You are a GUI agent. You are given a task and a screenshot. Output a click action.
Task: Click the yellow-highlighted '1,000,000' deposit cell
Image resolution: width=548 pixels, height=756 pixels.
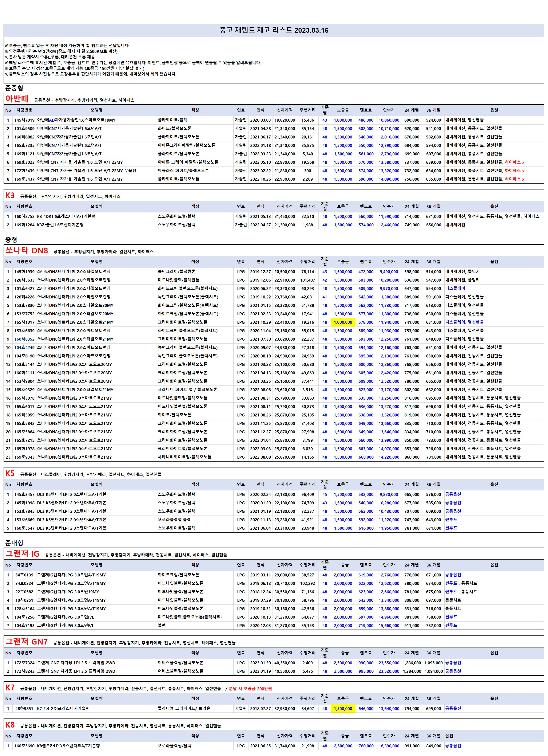coord(343,322)
